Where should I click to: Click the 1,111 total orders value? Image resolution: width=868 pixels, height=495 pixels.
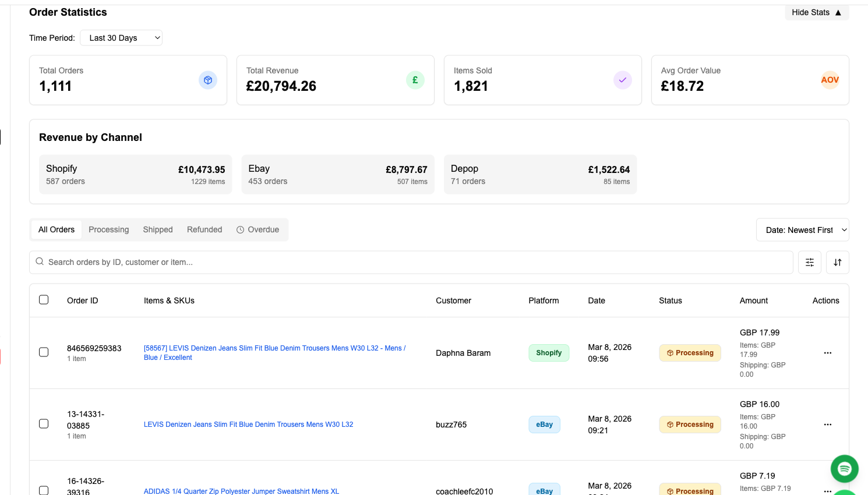click(x=55, y=86)
